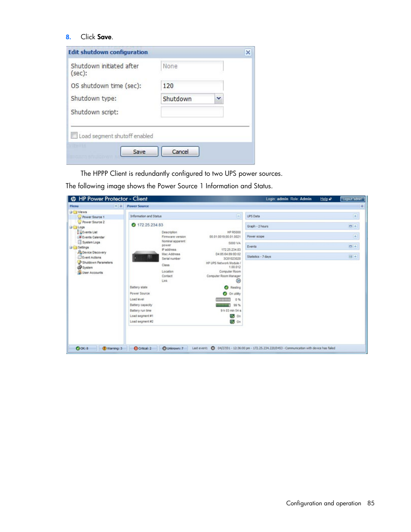Click the 172.25.234.83 address heading
This screenshot has height=532, width=411.
150,225
